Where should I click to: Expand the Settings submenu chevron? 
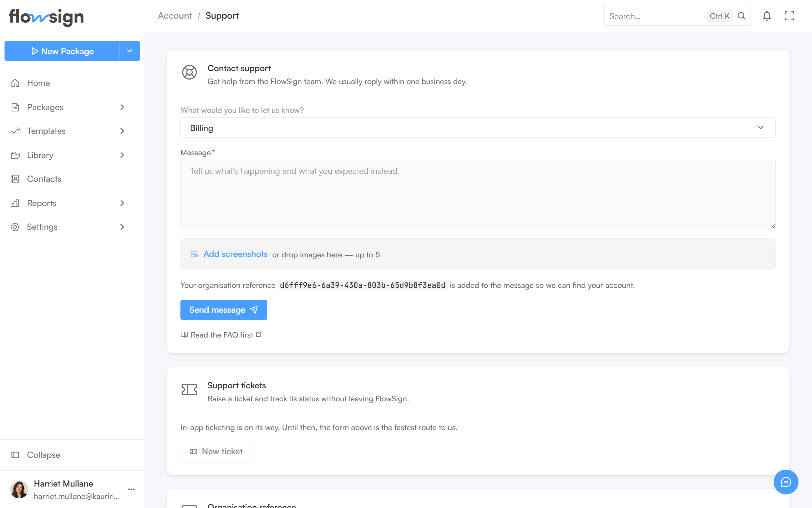tap(122, 227)
